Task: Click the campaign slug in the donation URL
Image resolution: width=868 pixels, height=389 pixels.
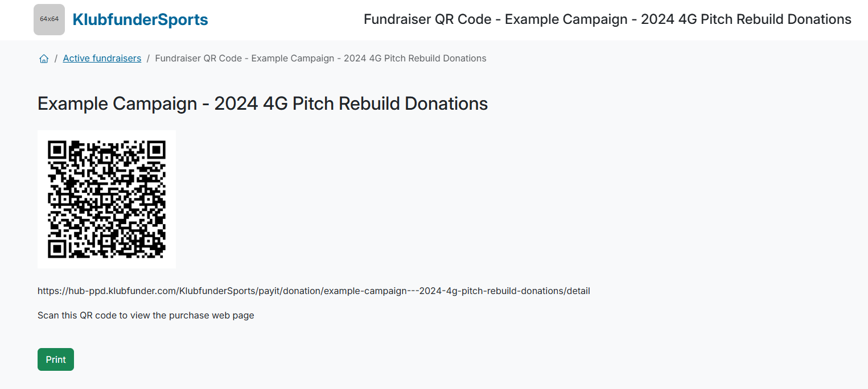Action: 444,291
